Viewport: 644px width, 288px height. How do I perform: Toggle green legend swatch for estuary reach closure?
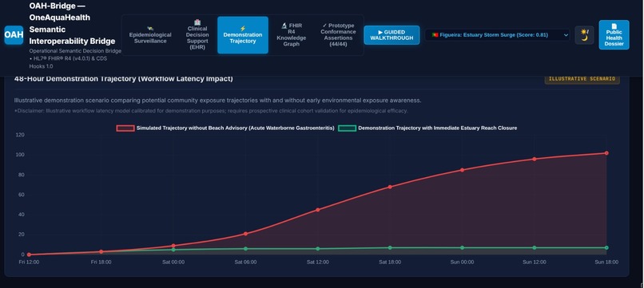tap(347, 128)
